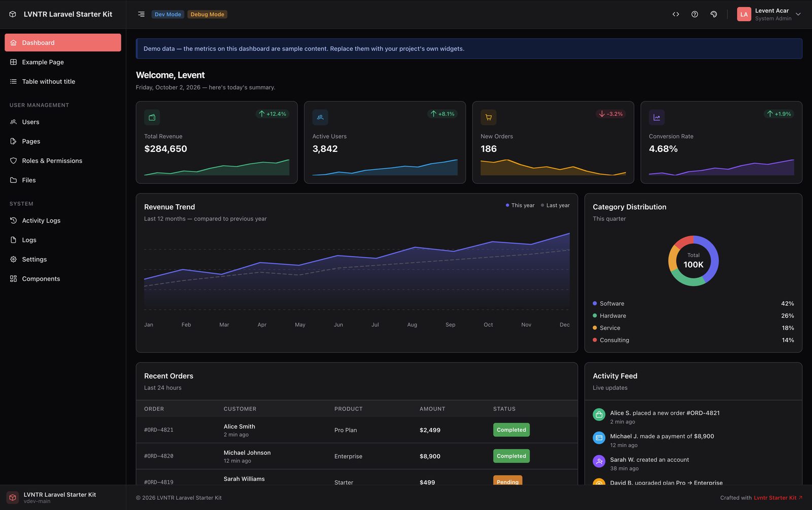Viewport: 812px width, 510px height.
Task: Click the Roles & Permissions shield icon
Action: point(13,161)
